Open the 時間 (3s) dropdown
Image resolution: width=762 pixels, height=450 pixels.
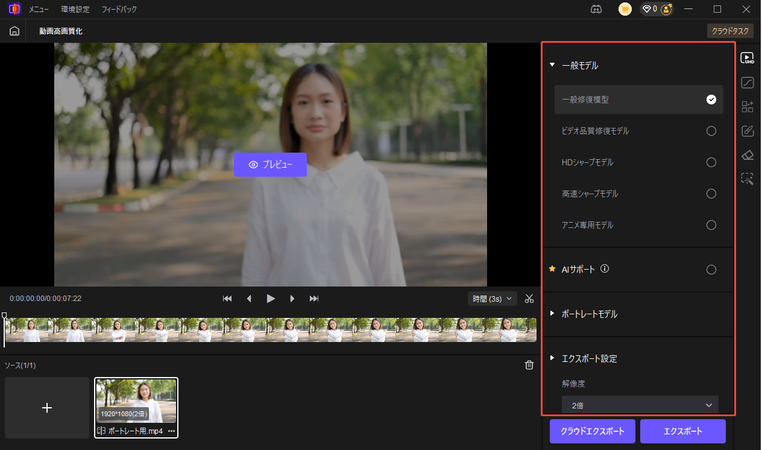492,299
